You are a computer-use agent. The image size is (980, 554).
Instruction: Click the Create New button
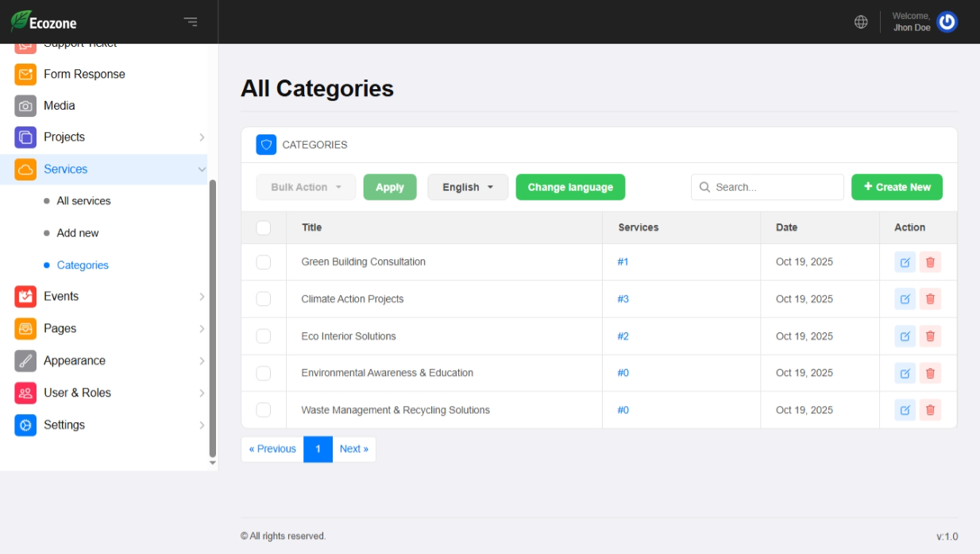897,188
